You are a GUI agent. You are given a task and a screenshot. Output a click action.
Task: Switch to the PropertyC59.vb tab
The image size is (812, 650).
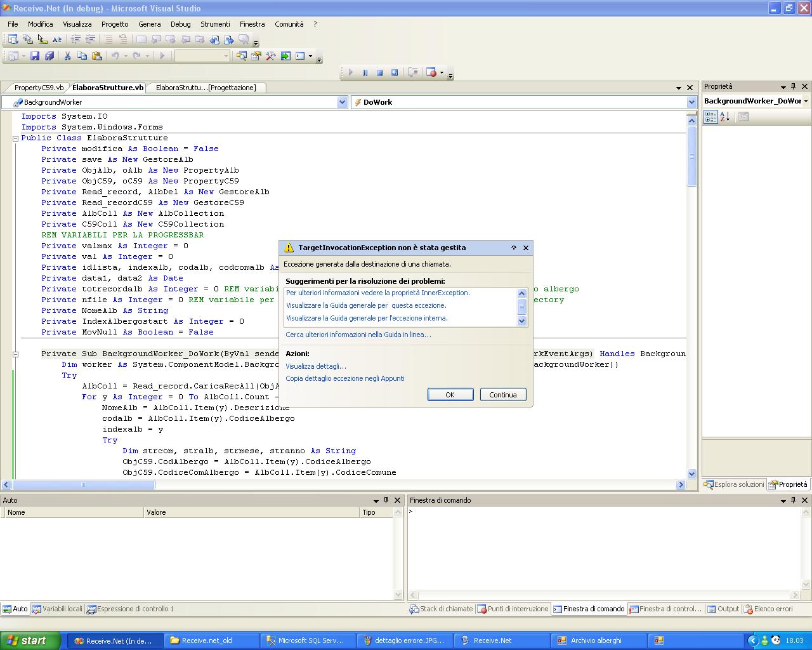pyautogui.click(x=39, y=88)
